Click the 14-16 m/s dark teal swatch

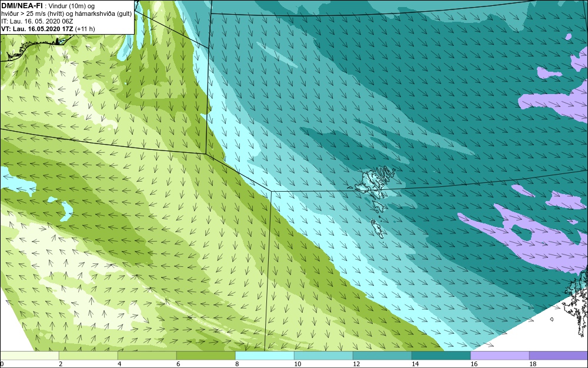[x=441, y=355]
